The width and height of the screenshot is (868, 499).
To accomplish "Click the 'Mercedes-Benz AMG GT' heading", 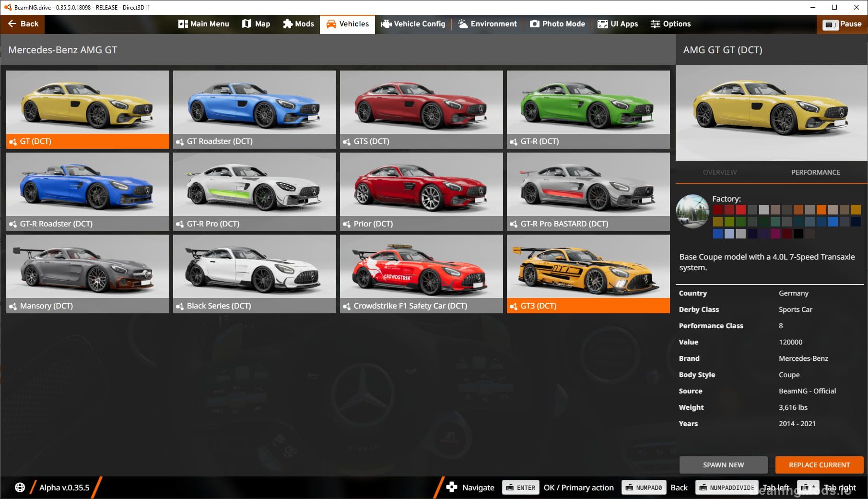I will (x=63, y=50).
